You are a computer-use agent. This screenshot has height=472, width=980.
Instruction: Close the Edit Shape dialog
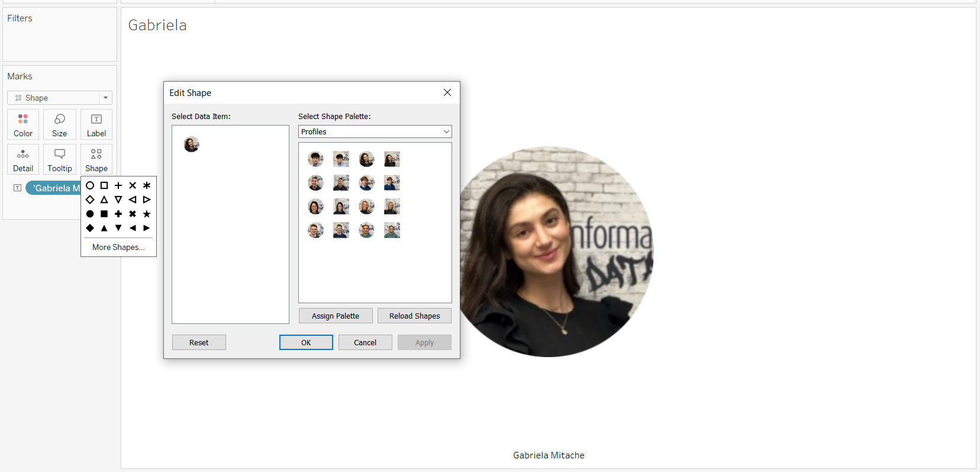point(447,92)
